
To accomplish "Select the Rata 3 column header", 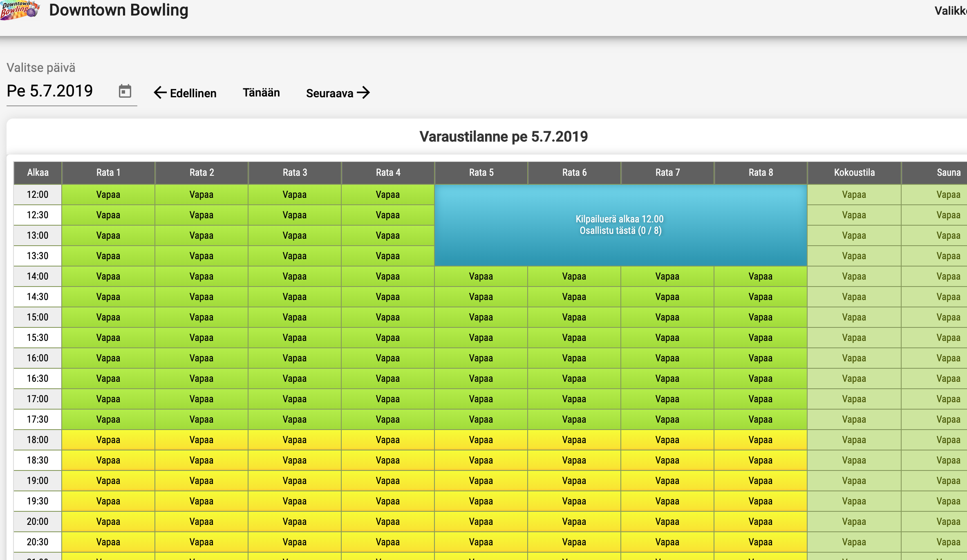I will click(295, 172).
